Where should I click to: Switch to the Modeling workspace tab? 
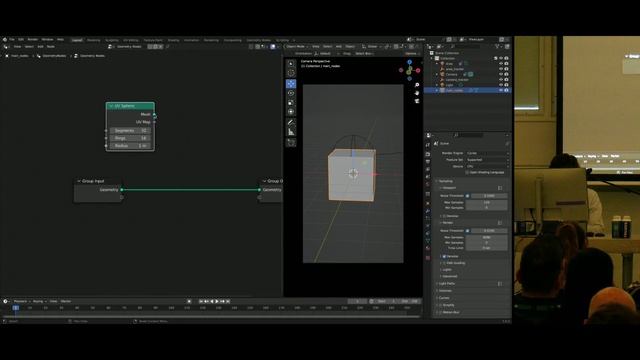tap(93, 40)
